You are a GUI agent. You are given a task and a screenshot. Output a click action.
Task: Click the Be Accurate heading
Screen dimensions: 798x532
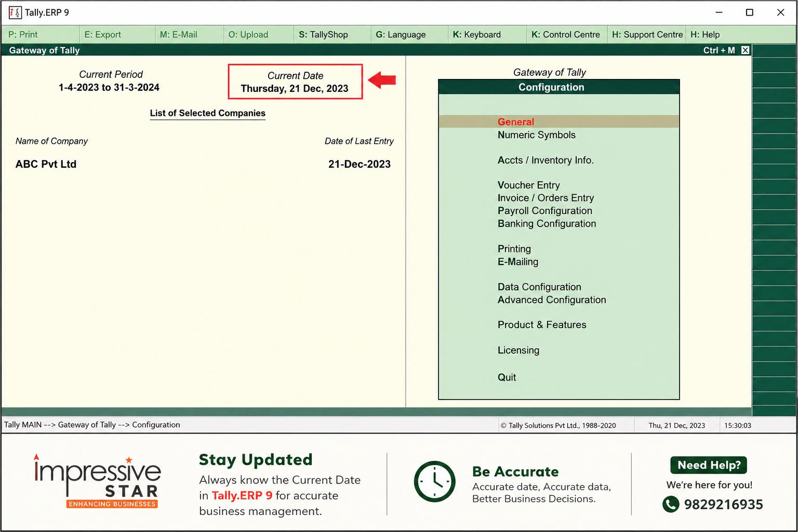click(515, 472)
